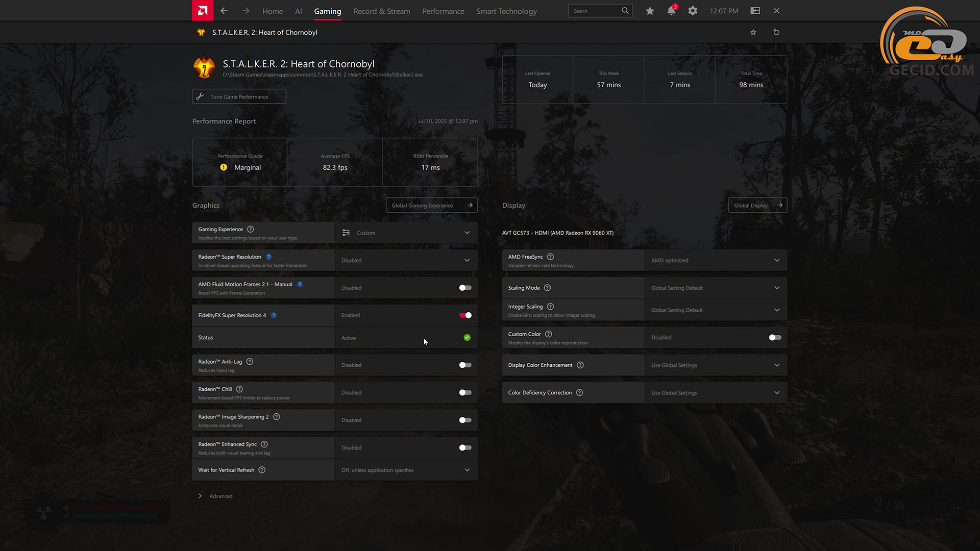Go back with the left arrow
Viewport: 980px width, 551px height.
point(224,11)
